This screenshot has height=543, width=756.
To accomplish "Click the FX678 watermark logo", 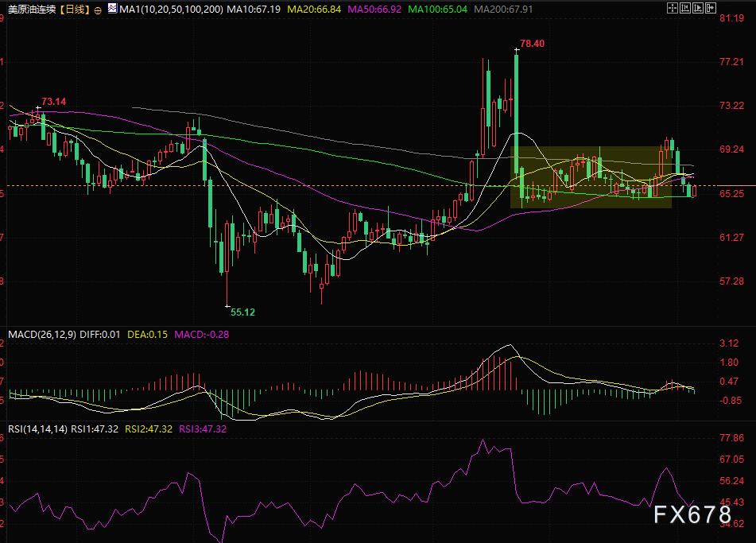I will click(x=692, y=515).
